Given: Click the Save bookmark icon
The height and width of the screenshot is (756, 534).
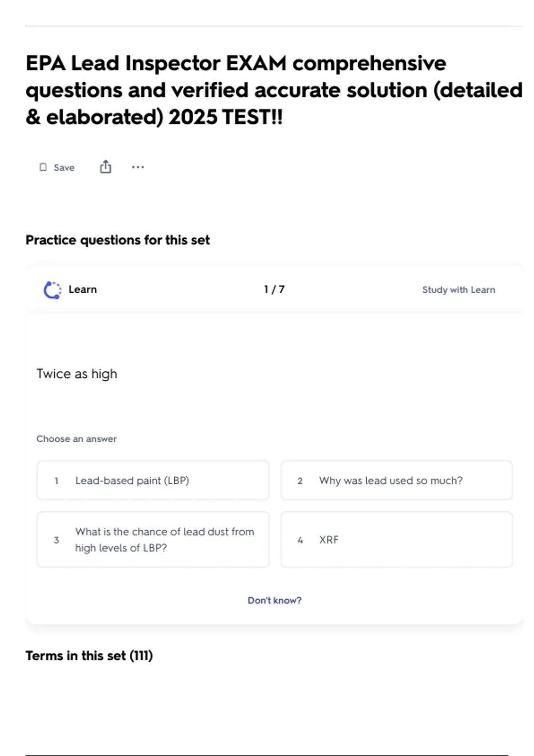Looking at the screenshot, I should click(x=43, y=167).
